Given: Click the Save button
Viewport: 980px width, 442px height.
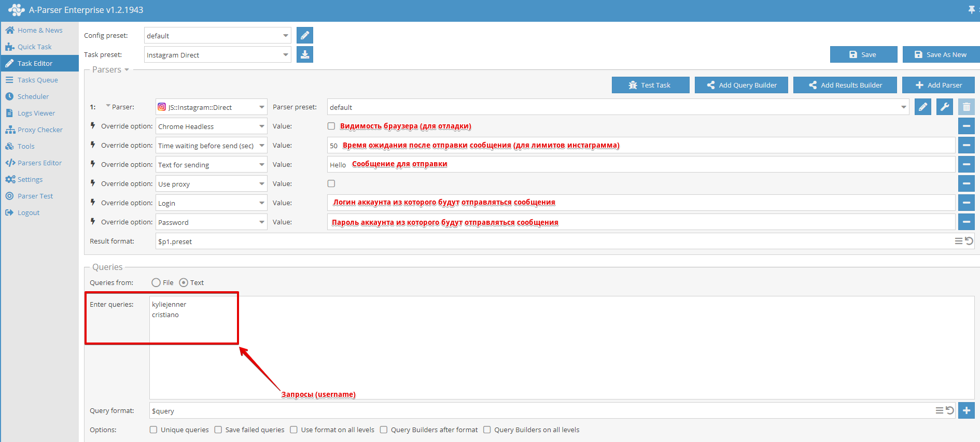Looking at the screenshot, I should (x=863, y=54).
